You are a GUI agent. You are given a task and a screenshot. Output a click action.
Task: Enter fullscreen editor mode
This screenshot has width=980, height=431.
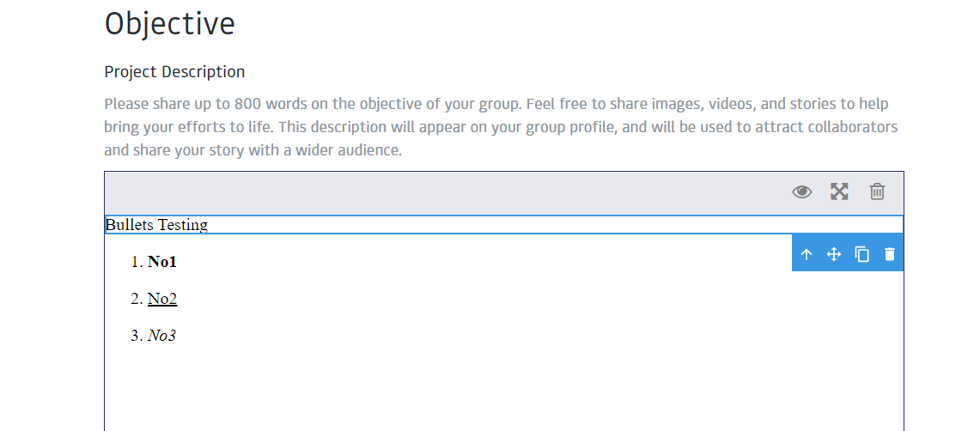[839, 191]
